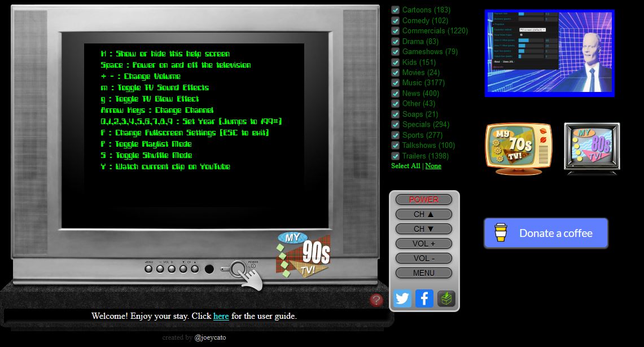Toggle the Music category checkbox
The image size is (644, 347).
tap(396, 83)
